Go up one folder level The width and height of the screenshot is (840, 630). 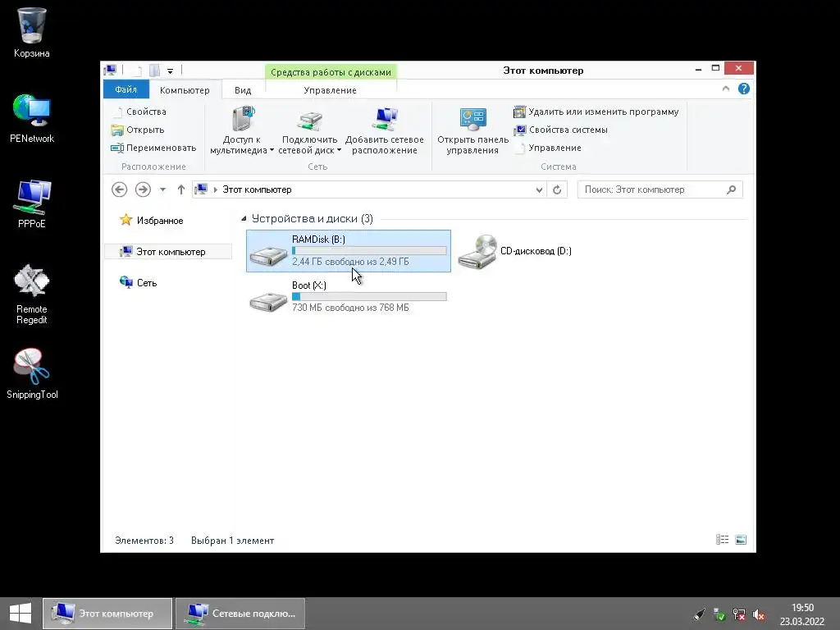181,189
